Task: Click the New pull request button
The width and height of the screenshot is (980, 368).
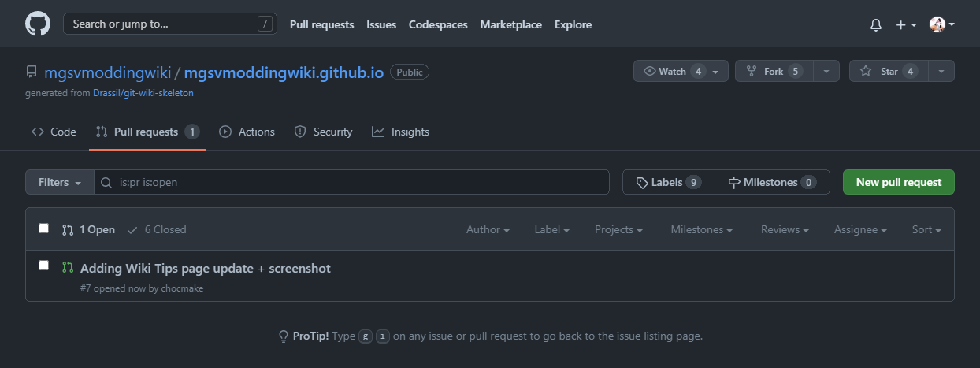Action: coord(899,182)
